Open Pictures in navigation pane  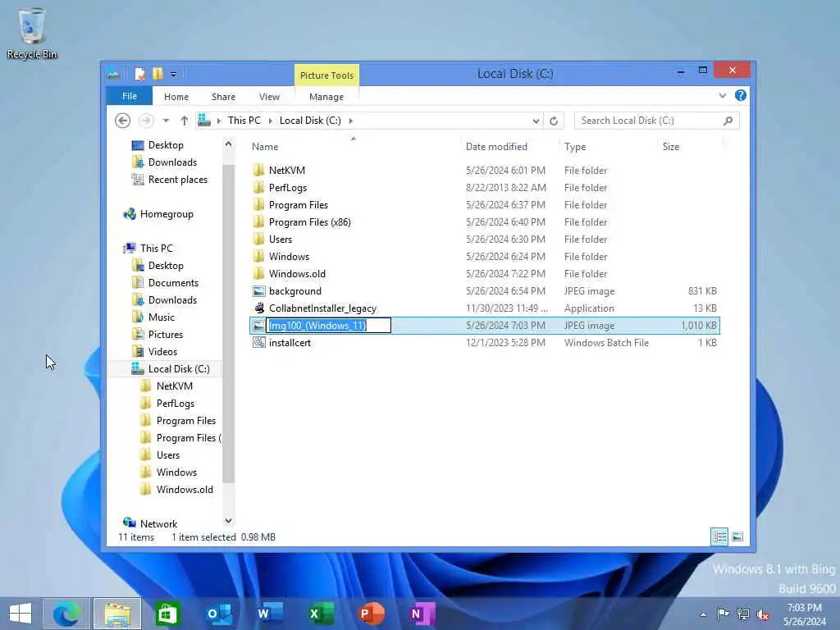(x=166, y=335)
